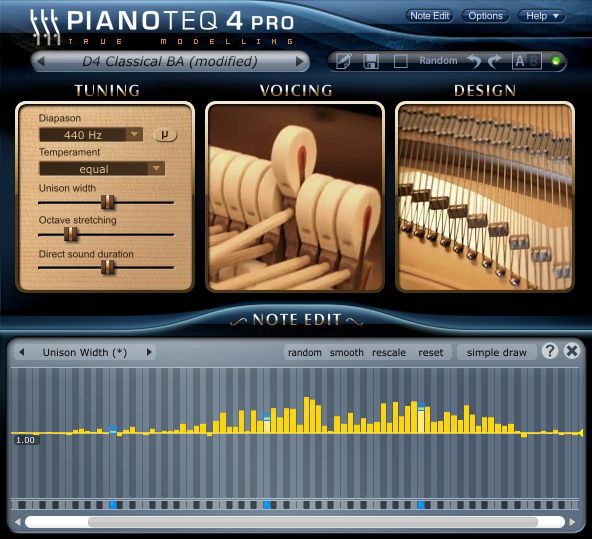
Task: Open the Options menu
Action: (486, 16)
